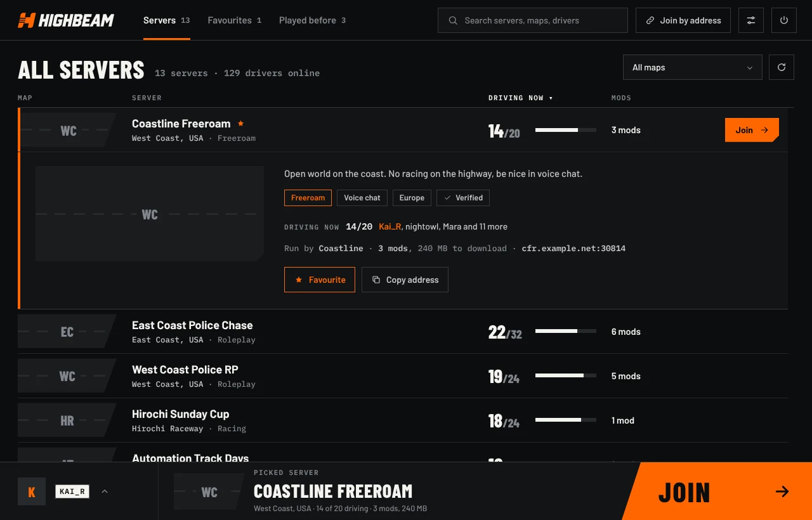The image size is (812, 520).
Task: Click the 18/24 driver count
Action: point(504,421)
